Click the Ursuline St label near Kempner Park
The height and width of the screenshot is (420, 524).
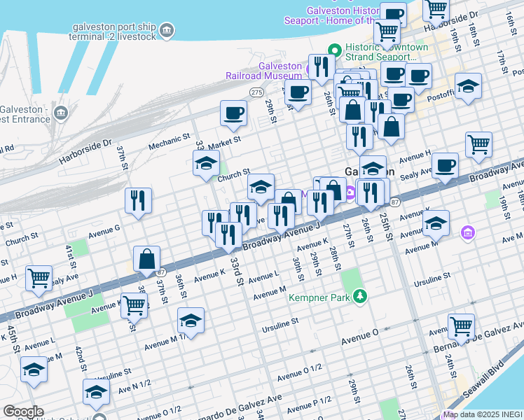280,325
